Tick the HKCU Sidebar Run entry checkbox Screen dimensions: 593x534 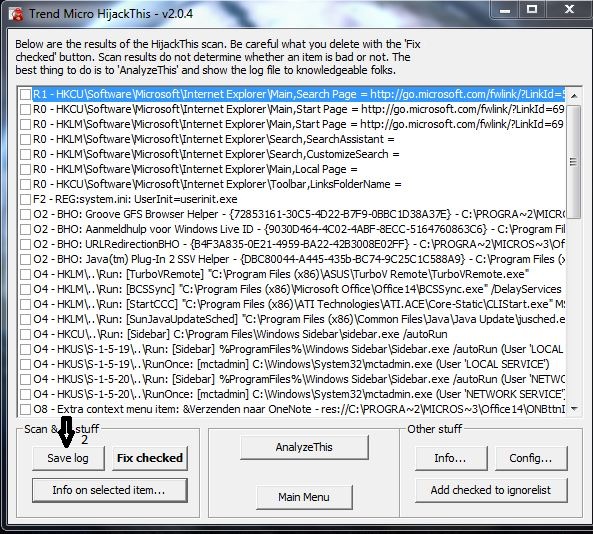(x=25, y=334)
